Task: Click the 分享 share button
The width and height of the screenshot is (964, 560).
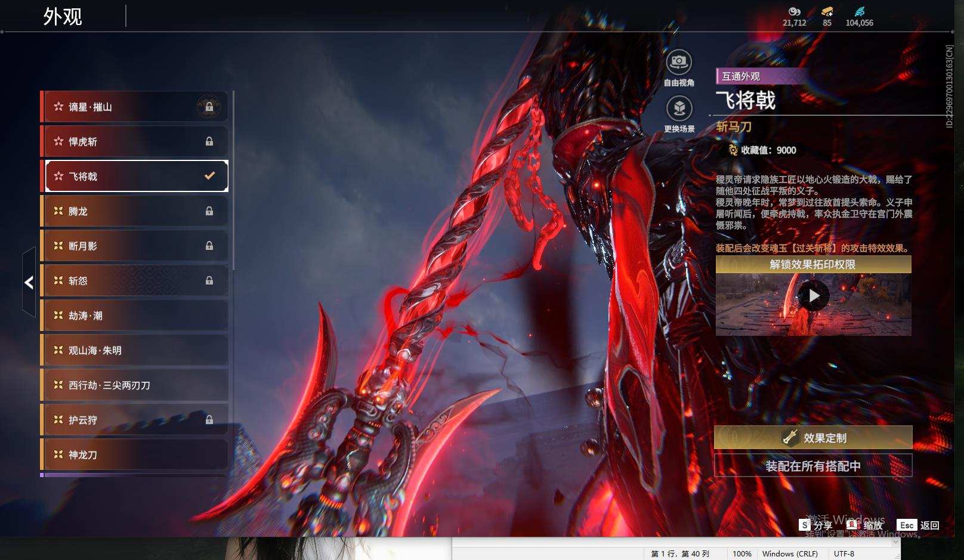Action: [816, 525]
